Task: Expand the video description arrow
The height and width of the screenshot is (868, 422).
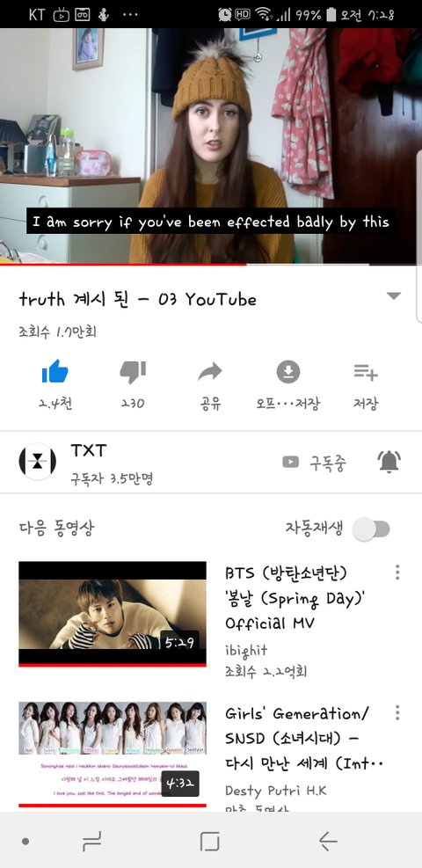Action: point(393,296)
